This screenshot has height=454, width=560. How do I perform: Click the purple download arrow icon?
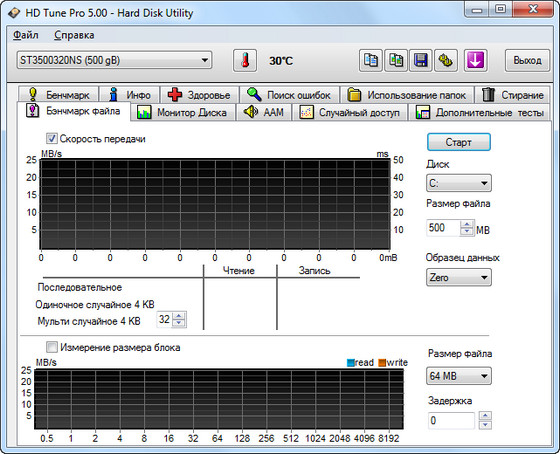[476, 60]
